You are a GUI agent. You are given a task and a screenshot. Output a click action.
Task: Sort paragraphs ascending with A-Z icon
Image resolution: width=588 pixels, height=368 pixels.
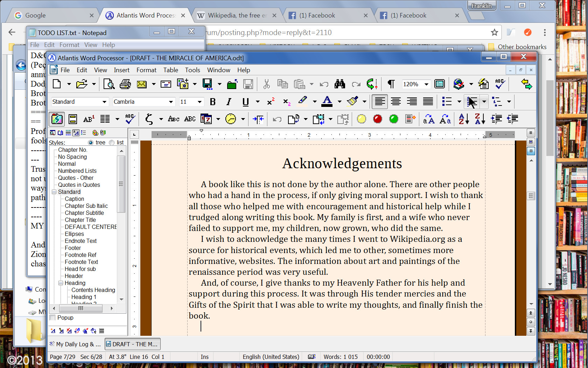pyautogui.click(x=463, y=119)
